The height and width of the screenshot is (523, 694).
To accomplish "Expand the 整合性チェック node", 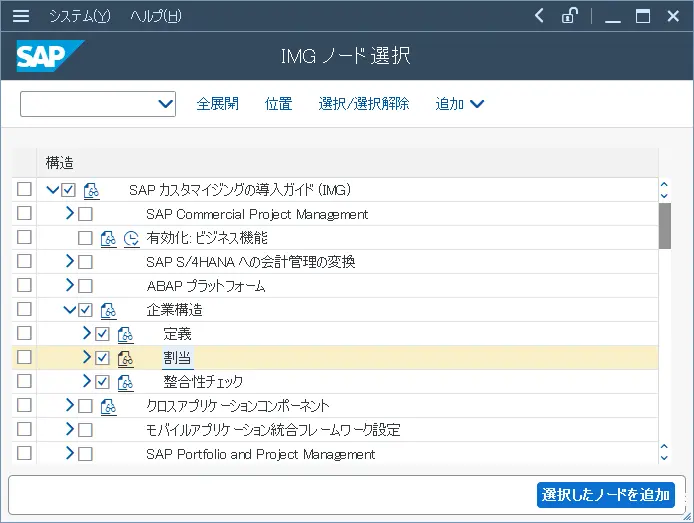I will click(x=87, y=381).
